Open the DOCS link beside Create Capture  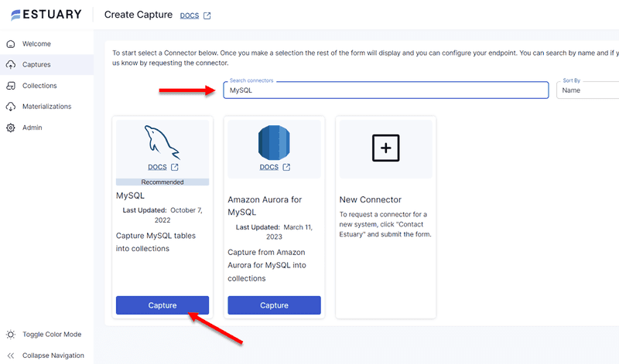(x=189, y=15)
